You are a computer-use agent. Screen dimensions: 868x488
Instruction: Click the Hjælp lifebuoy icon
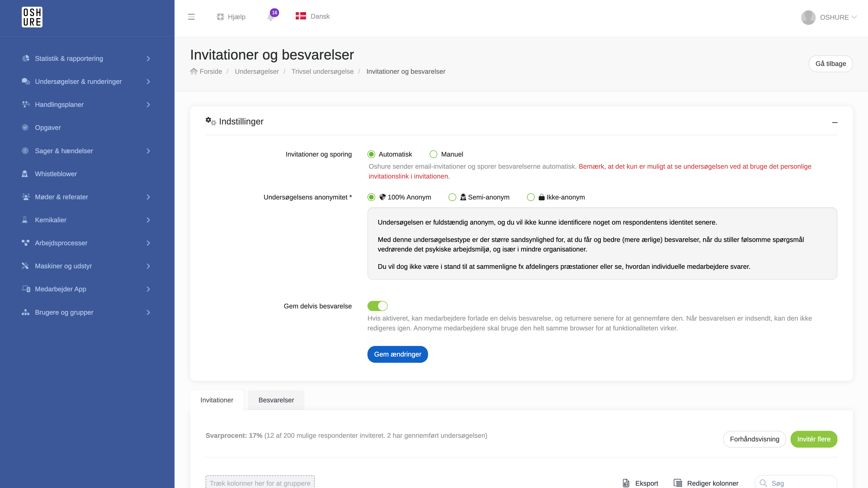pos(220,17)
